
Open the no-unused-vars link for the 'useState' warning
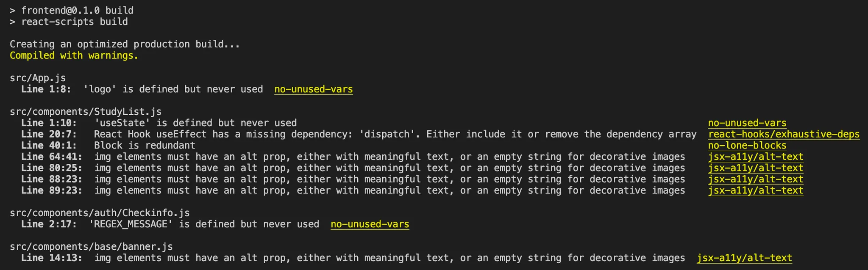pos(747,123)
